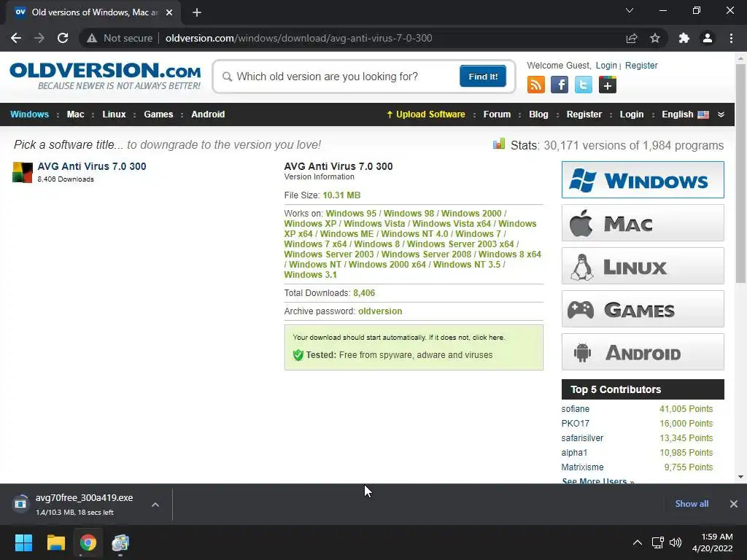Click the big Android category button
The image size is (747, 560).
tap(643, 352)
